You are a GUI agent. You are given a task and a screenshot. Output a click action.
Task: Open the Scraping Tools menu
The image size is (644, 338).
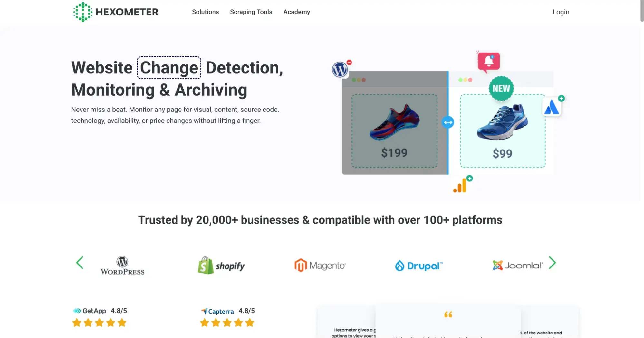[x=251, y=12]
